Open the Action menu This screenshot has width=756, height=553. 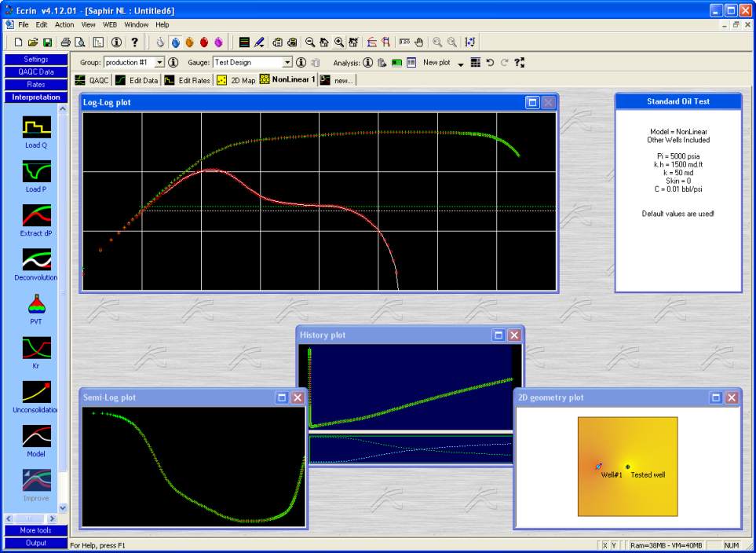pyautogui.click(x=64, y=25)
